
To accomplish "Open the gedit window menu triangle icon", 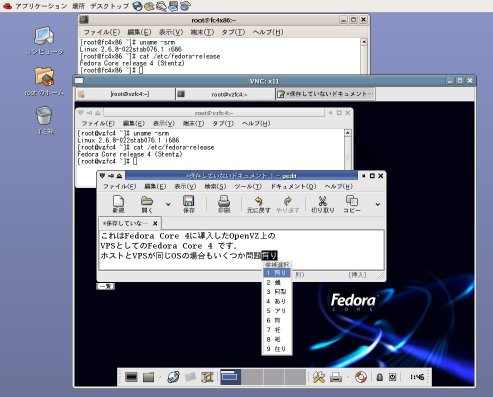I will [102, 176].
